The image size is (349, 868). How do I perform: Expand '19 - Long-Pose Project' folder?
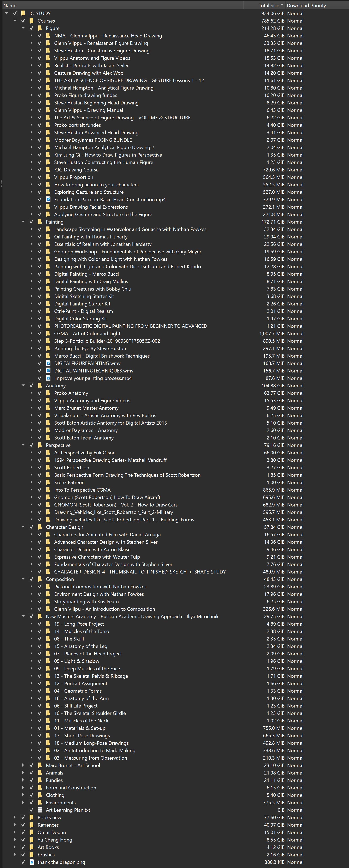(x=31, y=624)
